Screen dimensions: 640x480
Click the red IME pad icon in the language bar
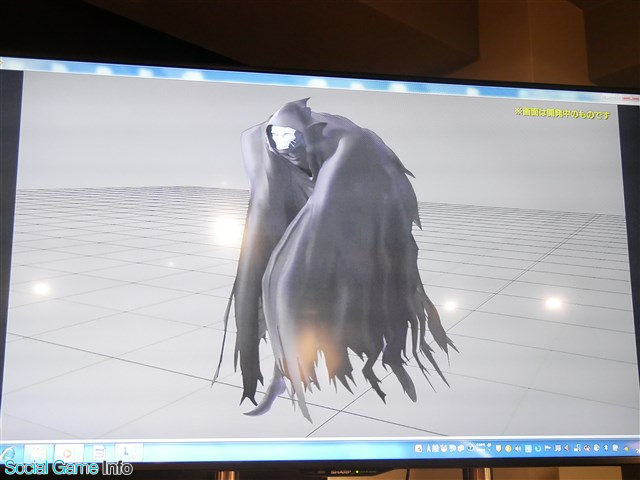[418, 448]
